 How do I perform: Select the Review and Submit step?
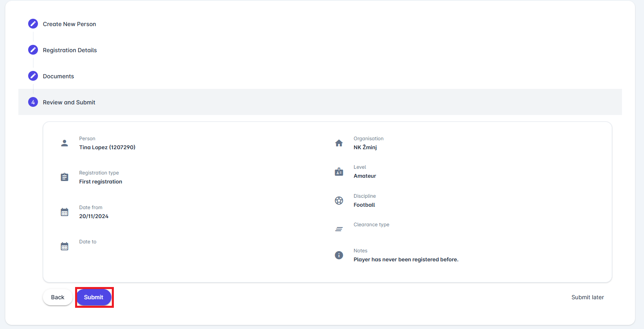(x=69, y=102)
